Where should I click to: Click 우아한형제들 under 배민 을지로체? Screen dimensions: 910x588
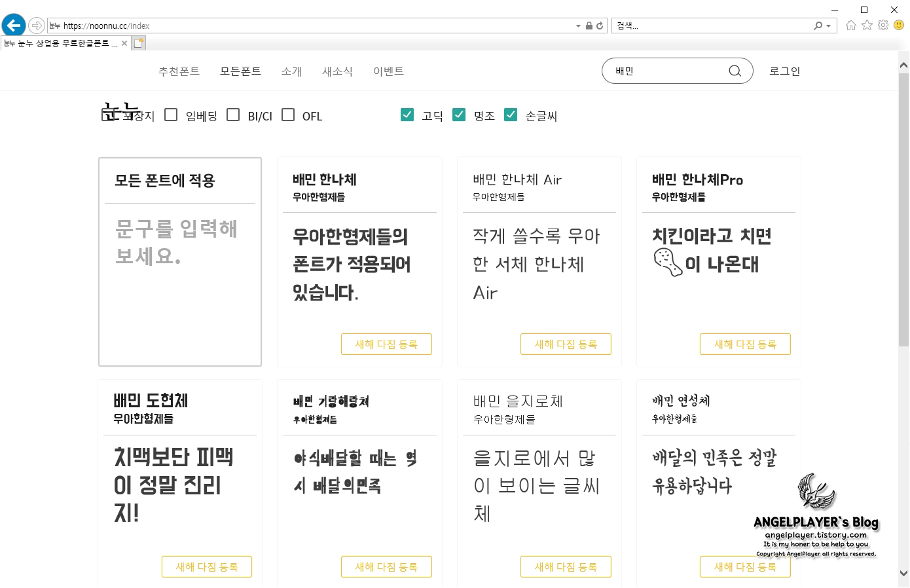tap(504, 419)
